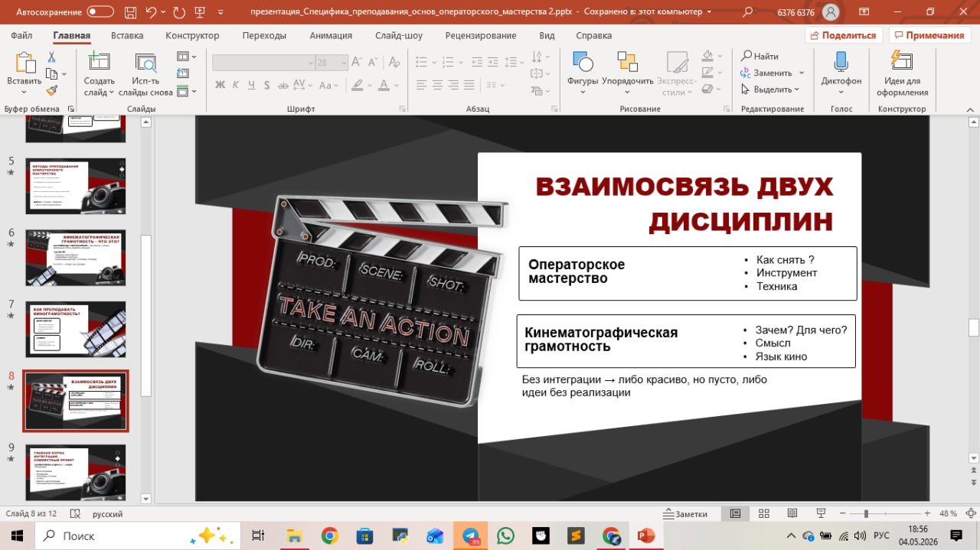The width and height of the screenshot is (980, 550).
Task: Open the Insert tab
Action: 127,35
